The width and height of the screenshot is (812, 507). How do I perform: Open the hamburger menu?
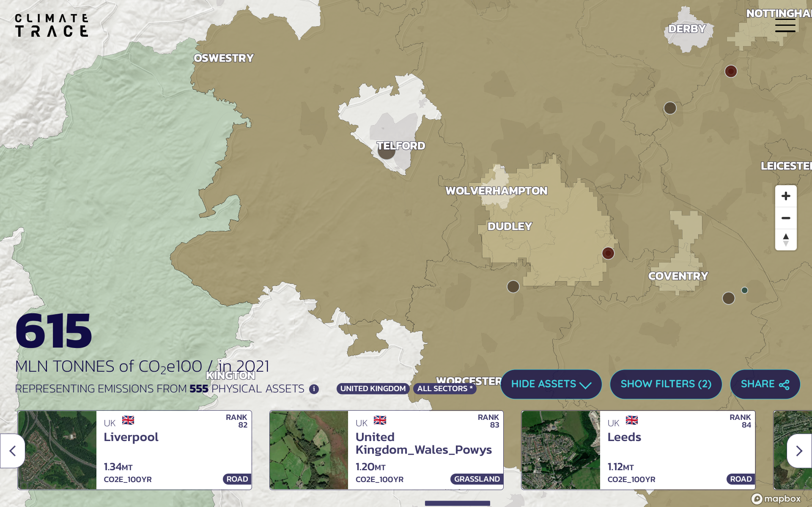785,25
